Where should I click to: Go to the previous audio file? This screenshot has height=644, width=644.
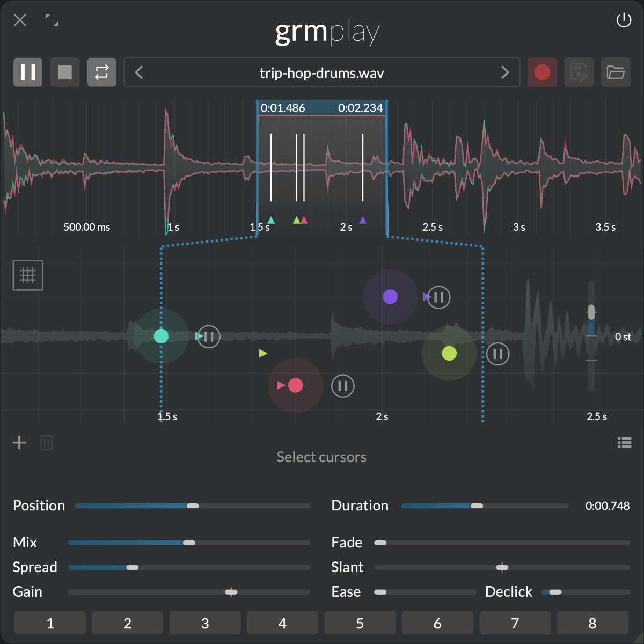[x=138, y=72]
